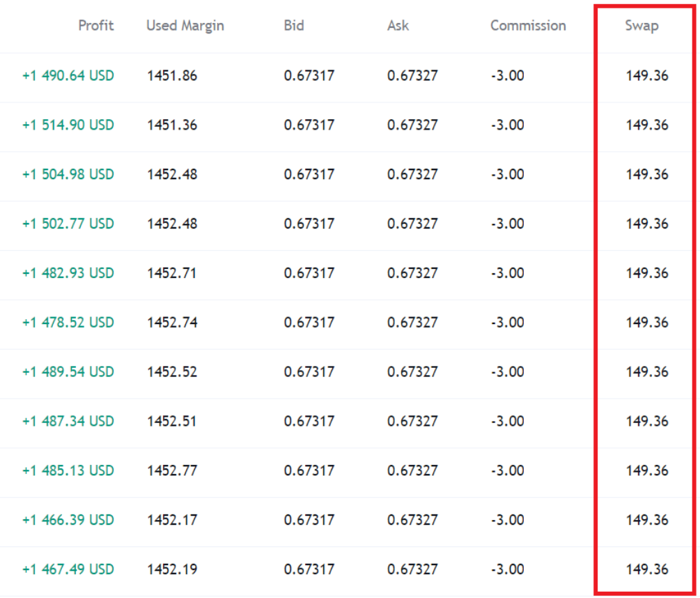
Task: Select the Ask column header
Action: [398, 26]
